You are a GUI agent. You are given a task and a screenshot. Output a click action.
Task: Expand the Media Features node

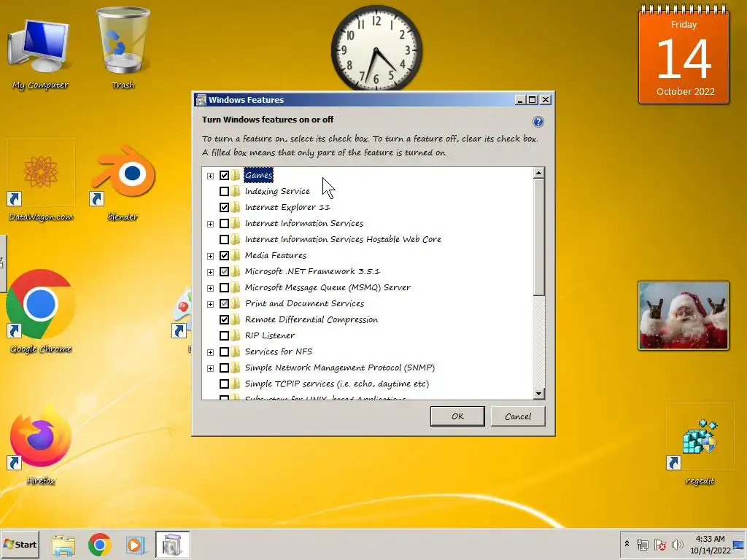tap(210, 256)
